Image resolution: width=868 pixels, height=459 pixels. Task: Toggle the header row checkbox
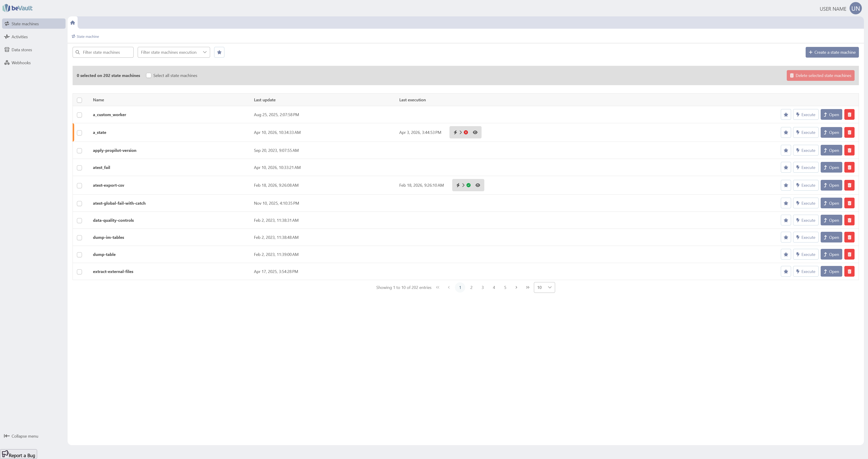79,100
